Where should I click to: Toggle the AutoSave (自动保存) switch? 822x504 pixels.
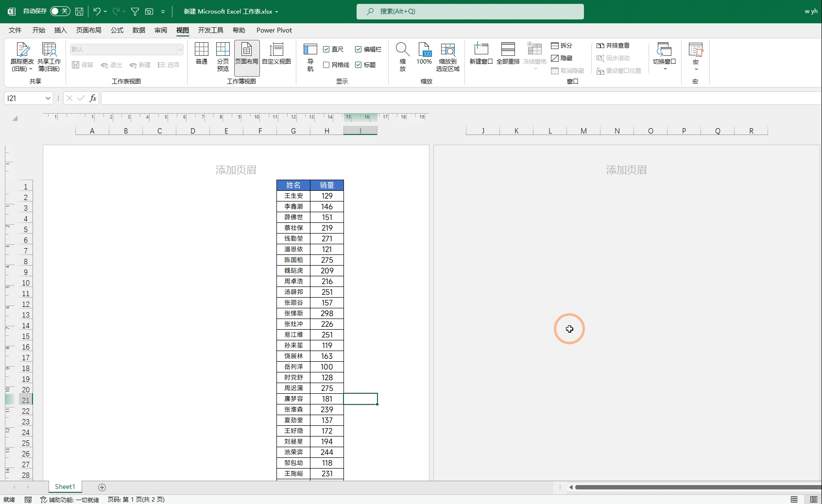pos(60,11)
